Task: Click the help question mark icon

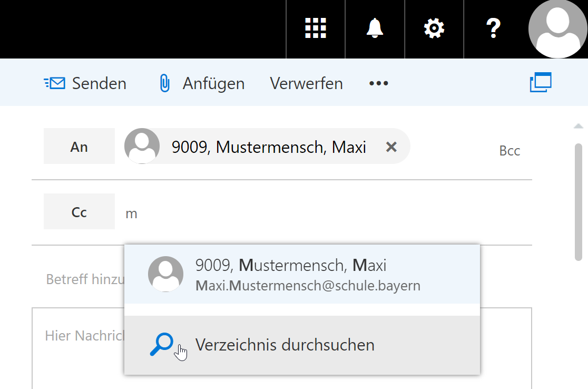Action: click(x=493, y=28)
